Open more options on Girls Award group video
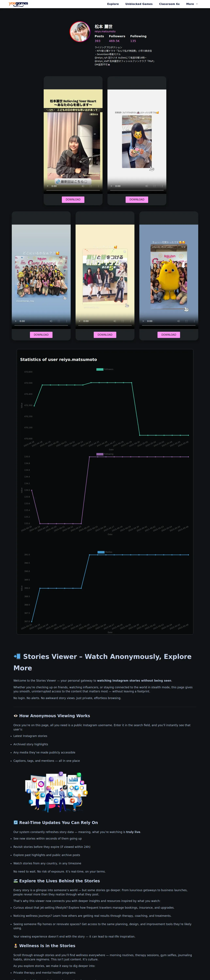The width and height of the screenshot is (210, 980). [x=67, y=321]
